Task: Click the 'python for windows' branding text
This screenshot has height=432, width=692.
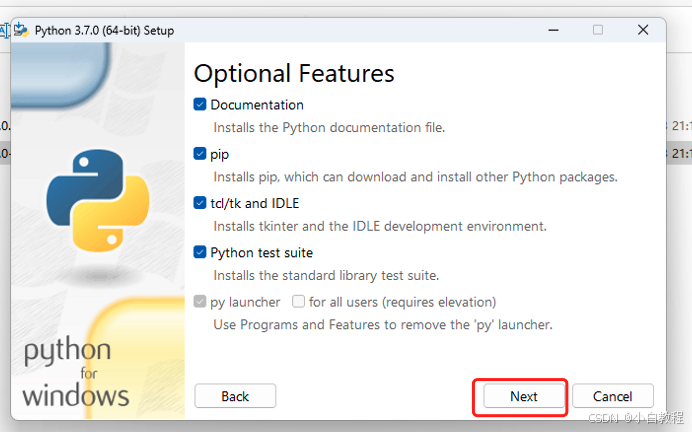Action: point(75,373)
